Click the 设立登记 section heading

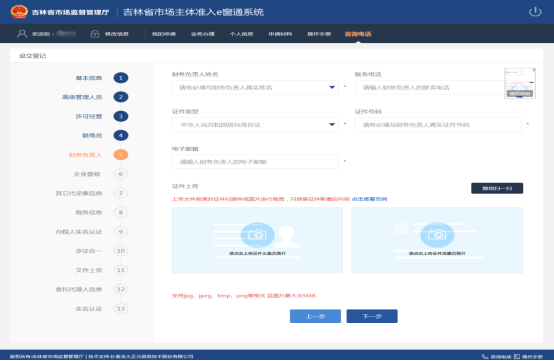(33, 56)
